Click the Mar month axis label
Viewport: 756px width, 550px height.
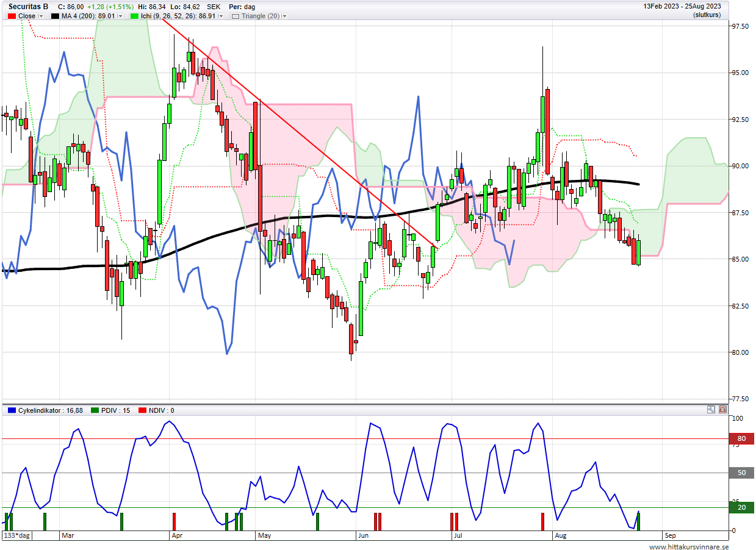[68, 535]
